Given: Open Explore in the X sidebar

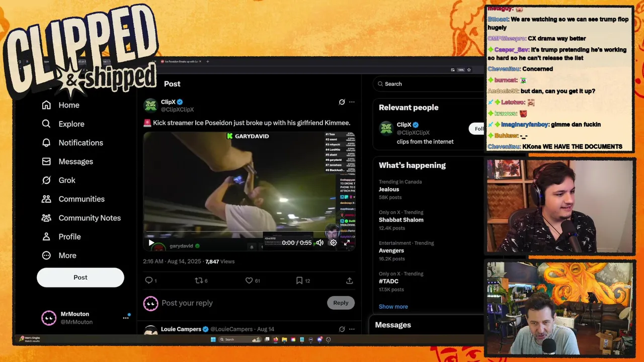Looking at the screenshot, I should pyautogui.click(x=63, y=124).
